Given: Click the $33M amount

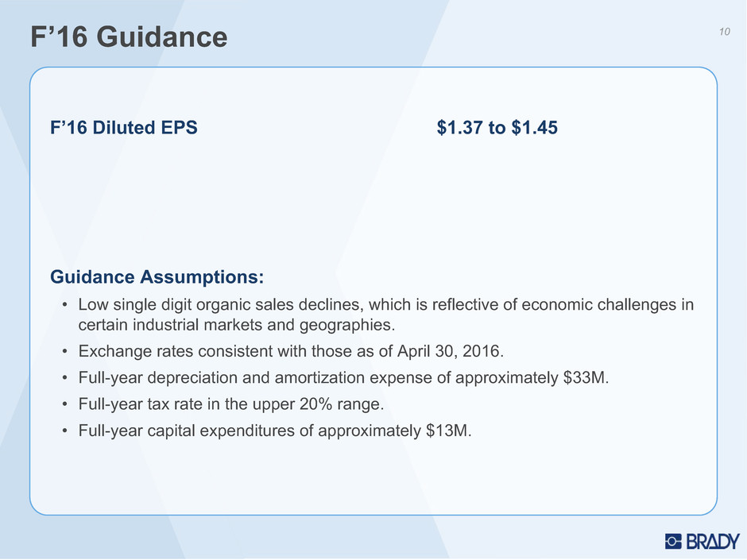Looking at the screenshot, I should point(586,377).
